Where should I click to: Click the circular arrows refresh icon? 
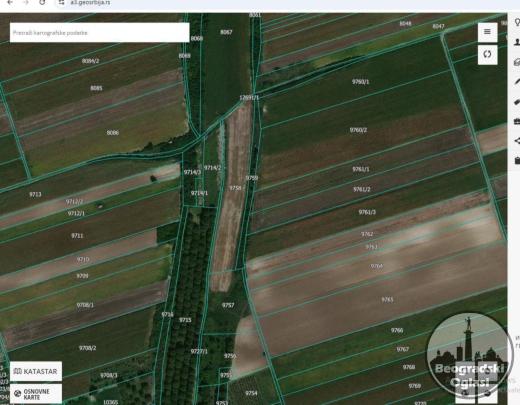click(x=487, y=54)
